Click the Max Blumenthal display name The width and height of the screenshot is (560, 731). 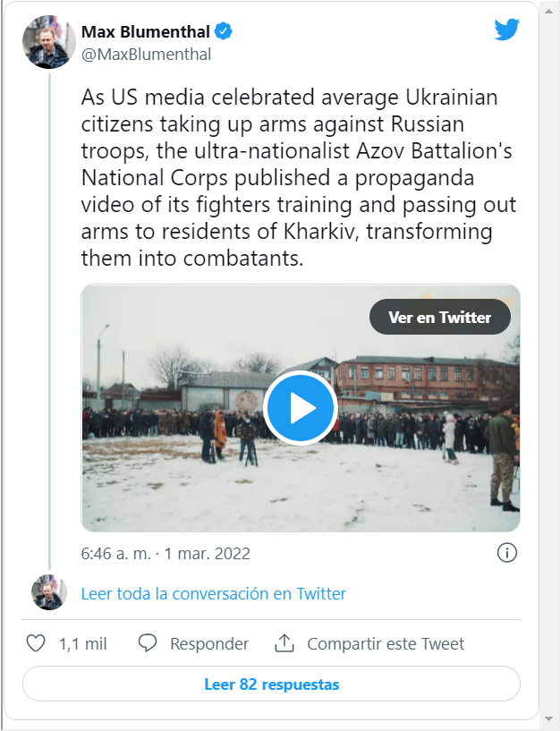pos(144,31)
